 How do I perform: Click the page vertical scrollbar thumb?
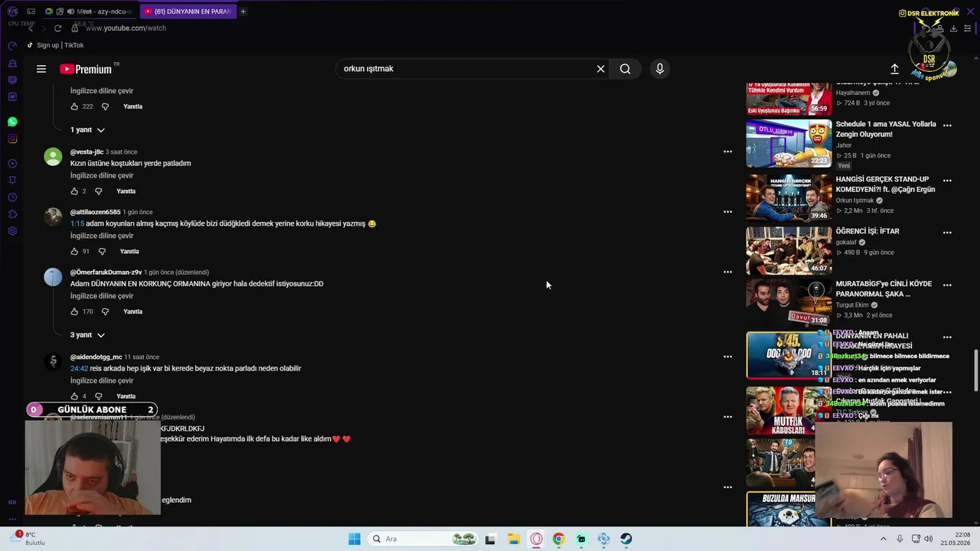pos(975,370)
